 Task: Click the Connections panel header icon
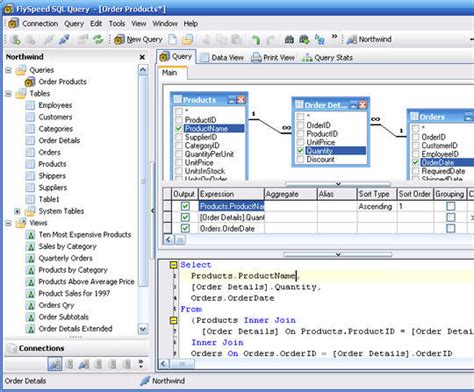pos(12,348)
